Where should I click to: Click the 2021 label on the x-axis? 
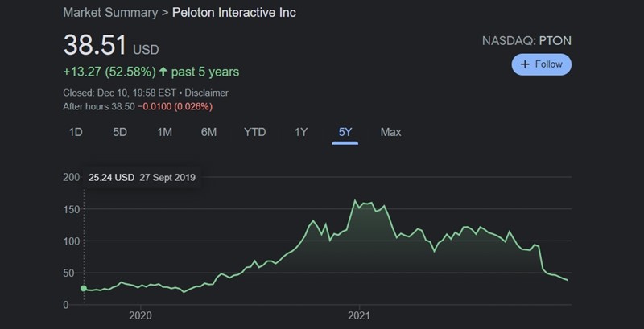(x=359, y=316)
